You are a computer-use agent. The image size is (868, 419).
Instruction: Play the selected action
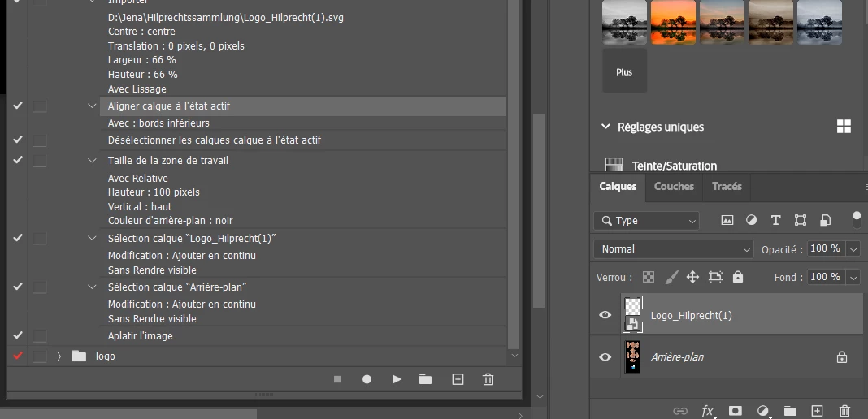[397, 379]
